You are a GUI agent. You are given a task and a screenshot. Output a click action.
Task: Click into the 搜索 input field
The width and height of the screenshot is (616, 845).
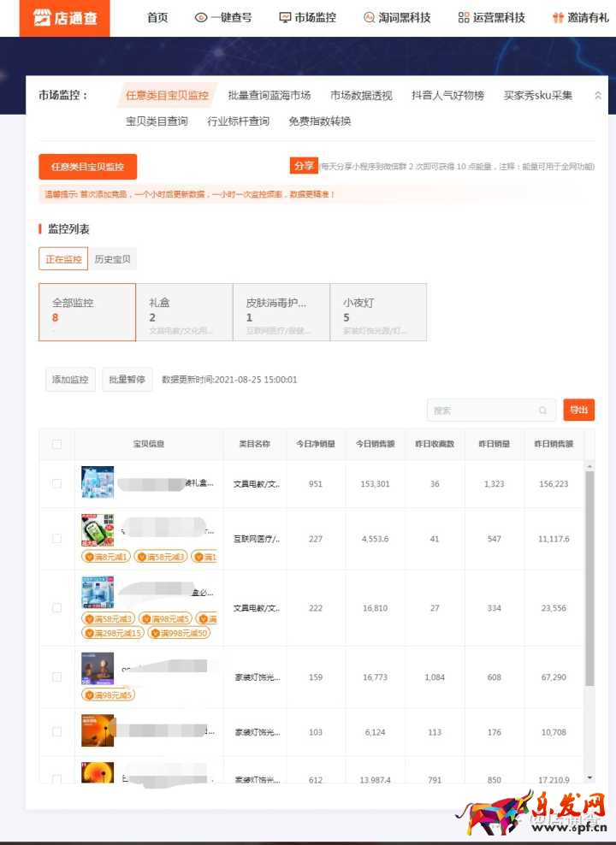tap(483, 411)
